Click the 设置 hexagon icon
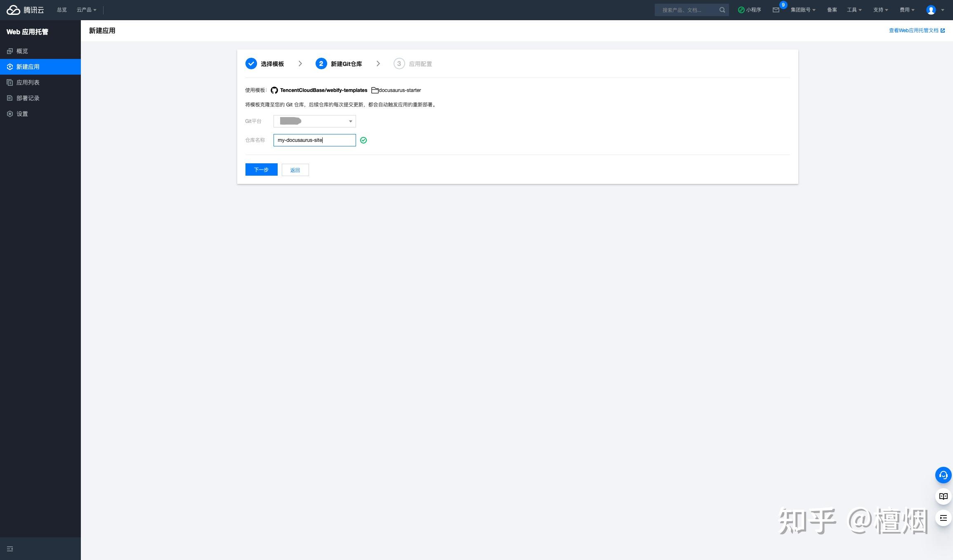This screenshot has height=560, width=953. [10, 114]
